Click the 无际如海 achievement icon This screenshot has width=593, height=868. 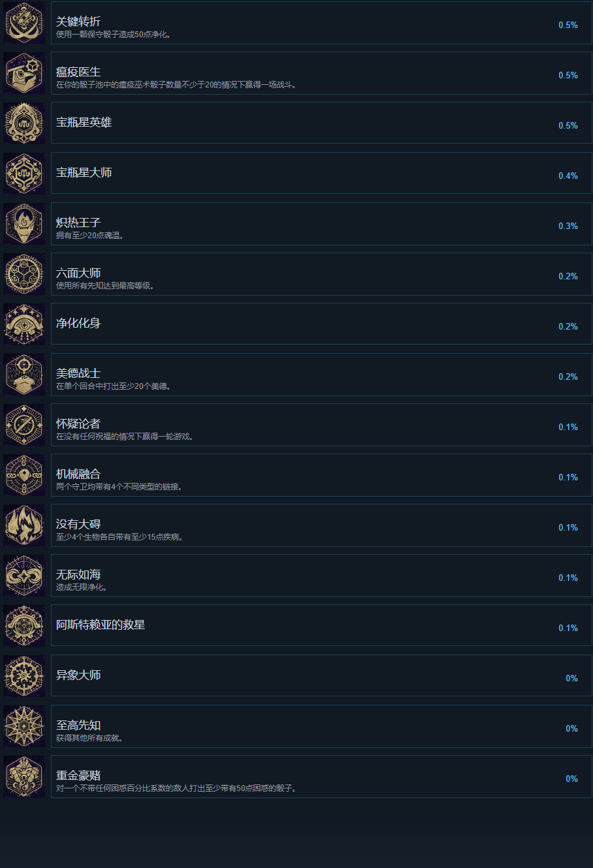[25, 576]
